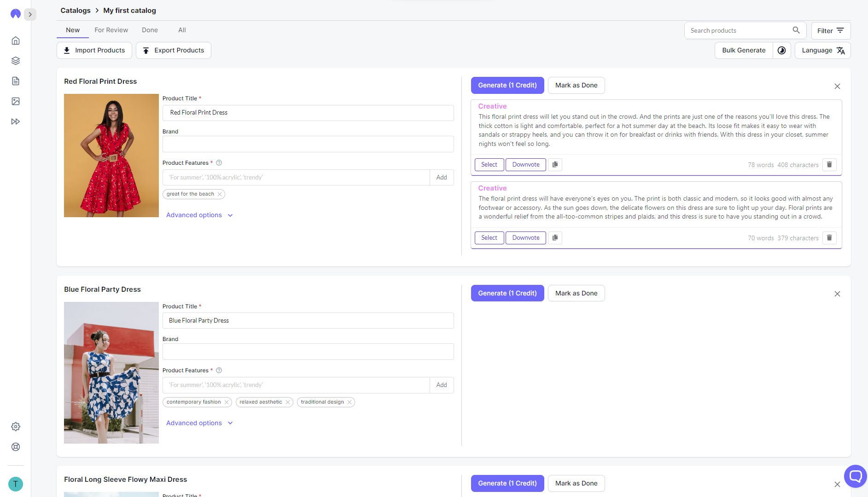Open the image sidebar icon
Screen dimensions: 868x497
(16, 101)
